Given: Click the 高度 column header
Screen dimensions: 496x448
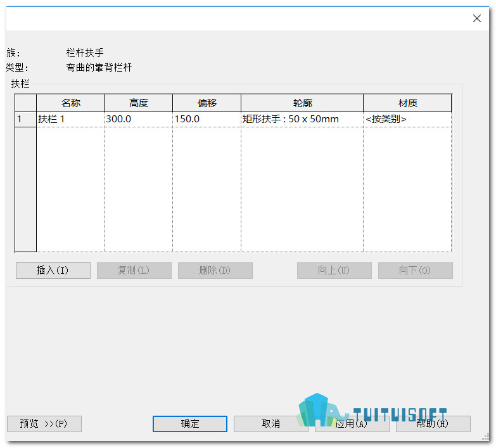Looking at the screenshot, I should click(x=138, y=103).
